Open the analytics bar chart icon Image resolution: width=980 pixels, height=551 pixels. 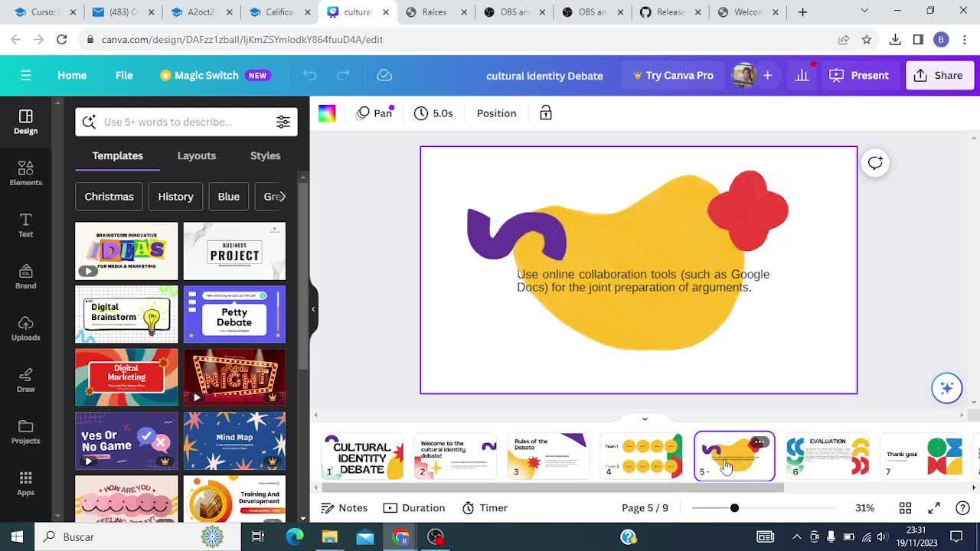[802, 75]
